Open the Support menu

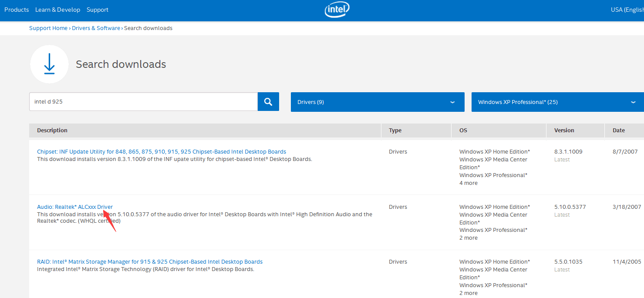tap(98, 10)
